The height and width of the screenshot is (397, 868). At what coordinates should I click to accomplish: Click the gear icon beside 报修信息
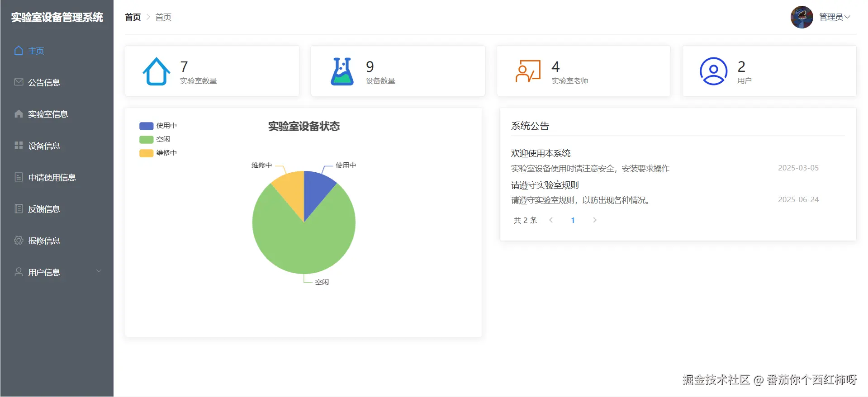coord(19,240)
